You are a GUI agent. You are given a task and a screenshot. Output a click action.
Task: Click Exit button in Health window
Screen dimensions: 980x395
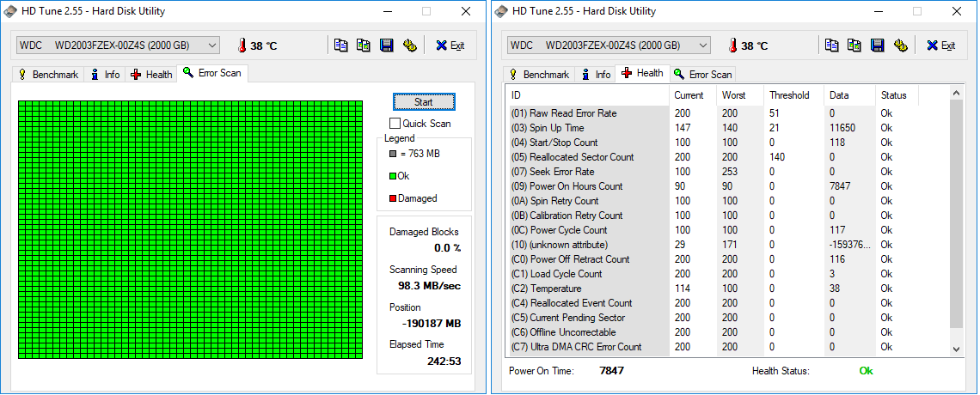tap(940, 46)
